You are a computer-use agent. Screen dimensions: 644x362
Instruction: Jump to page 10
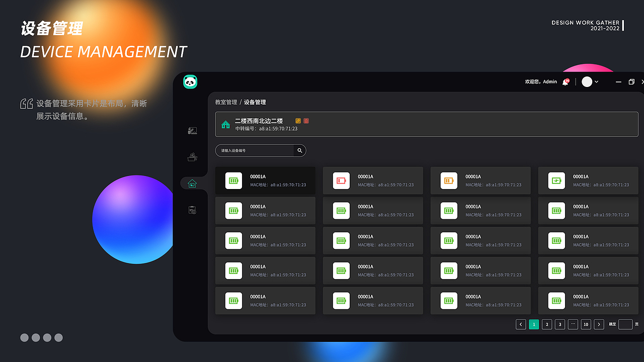click(586, 324)
